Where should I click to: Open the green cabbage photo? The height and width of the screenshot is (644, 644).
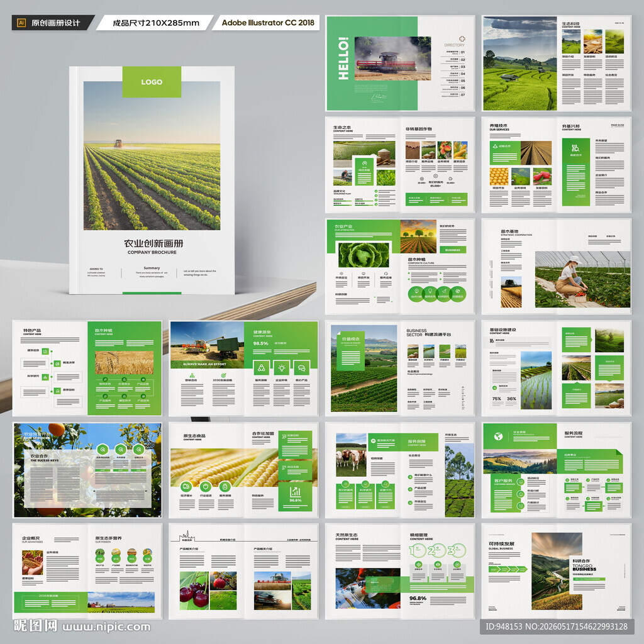(364, 255)
